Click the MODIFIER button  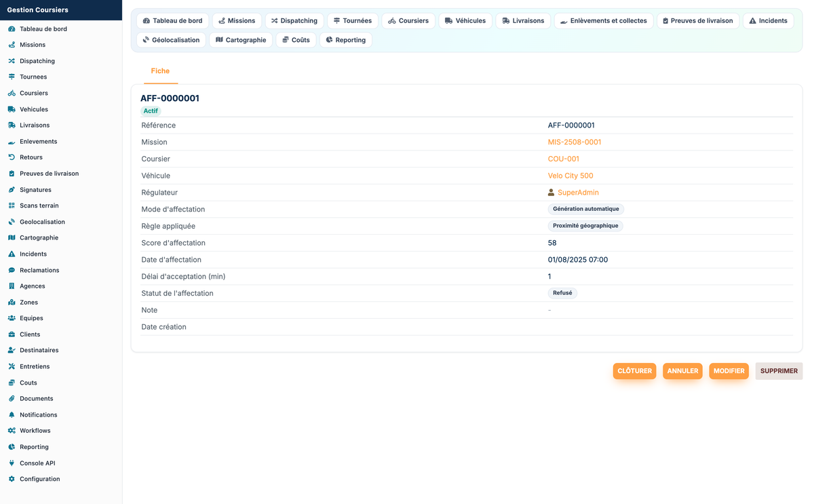click(x=729, y=371)
